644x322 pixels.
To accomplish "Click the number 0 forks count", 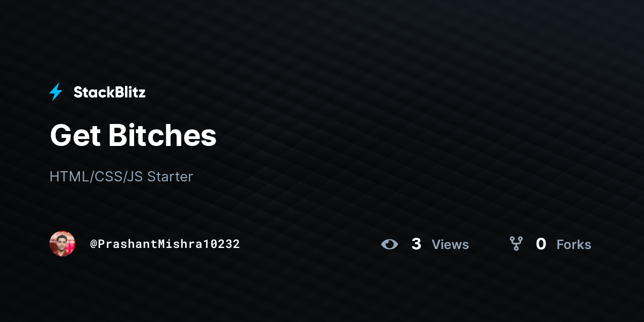I will tap(541, 244).
